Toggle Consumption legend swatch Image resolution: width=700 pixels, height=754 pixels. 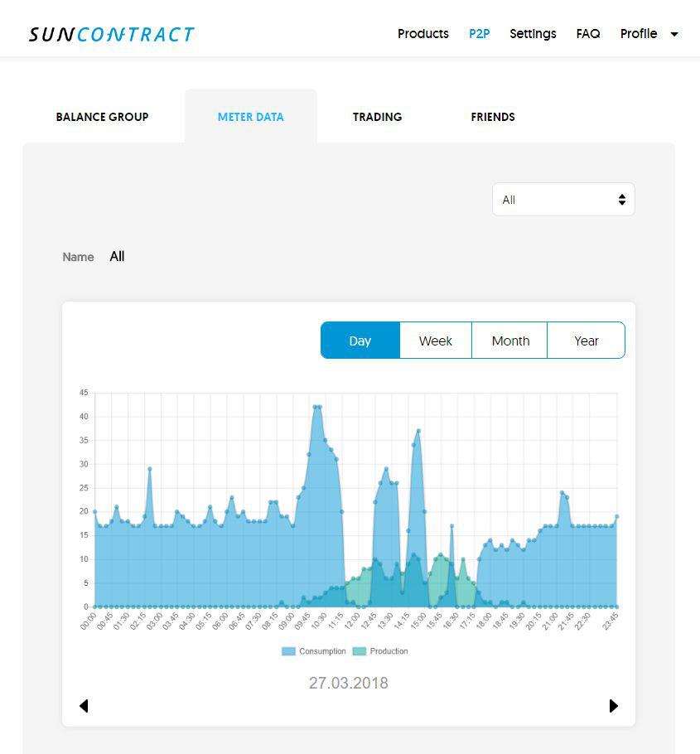click(288, 651)
